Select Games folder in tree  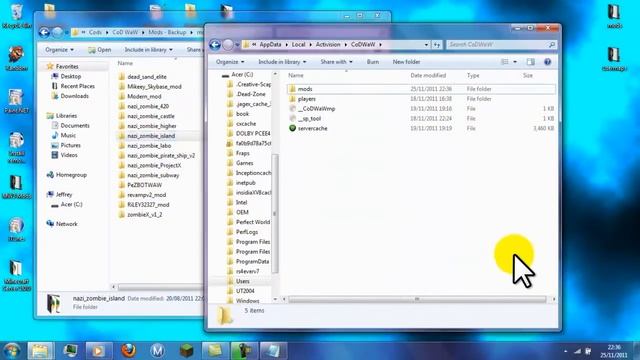click(x=244, y=163)
